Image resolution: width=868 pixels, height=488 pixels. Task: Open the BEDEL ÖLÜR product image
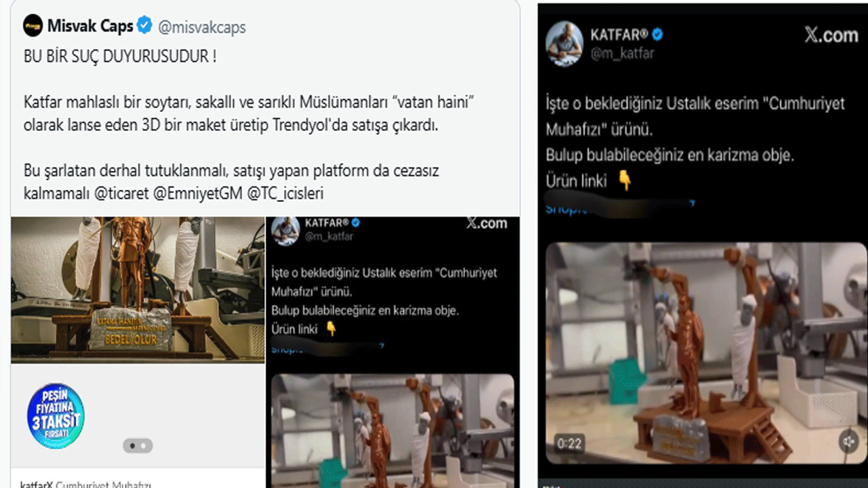click(x=138, y=290)
